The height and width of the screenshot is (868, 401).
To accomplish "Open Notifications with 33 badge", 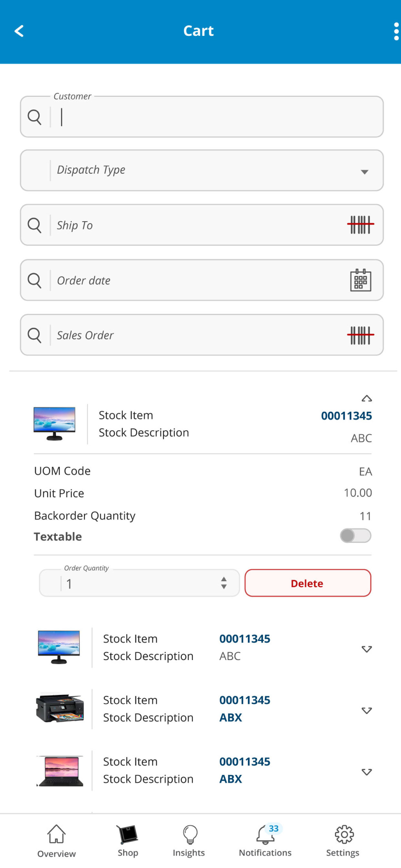I will (265, 840).
